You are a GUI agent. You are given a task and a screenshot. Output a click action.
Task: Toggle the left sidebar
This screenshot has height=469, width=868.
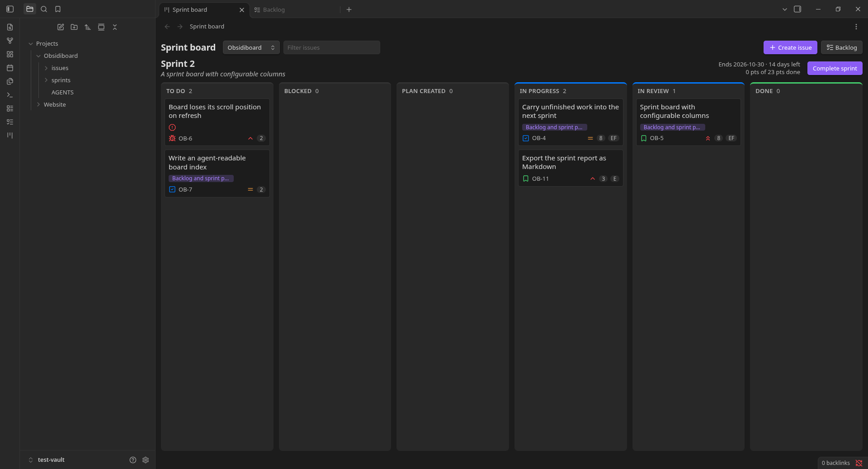point(10,9)
